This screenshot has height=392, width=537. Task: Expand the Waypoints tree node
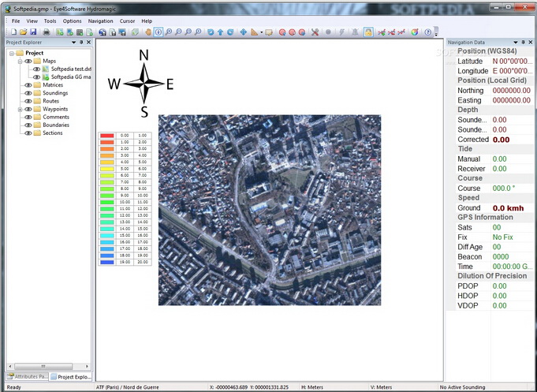point(20,109)
